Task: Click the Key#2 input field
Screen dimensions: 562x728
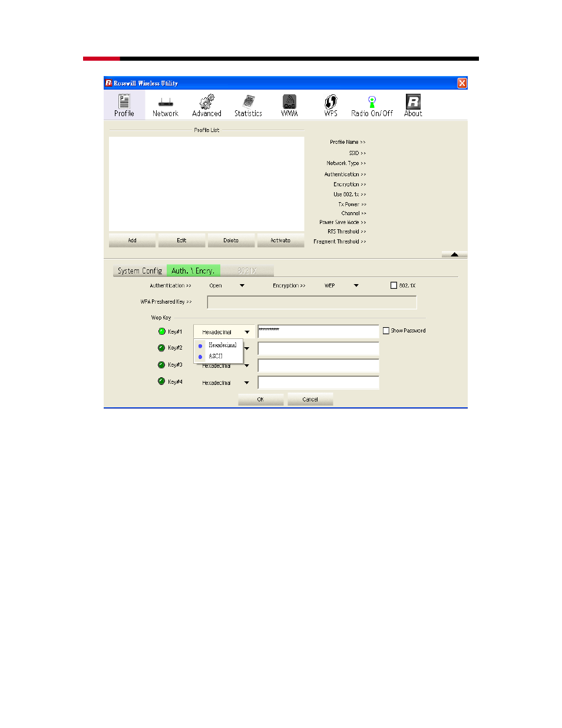Action: click(x=318, y=348)
